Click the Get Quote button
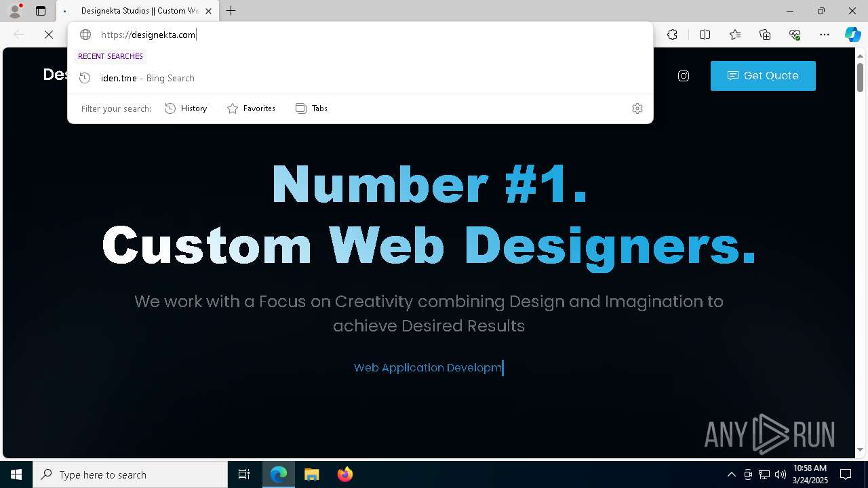This screenshot has width=868, height=488. point(763,76)
